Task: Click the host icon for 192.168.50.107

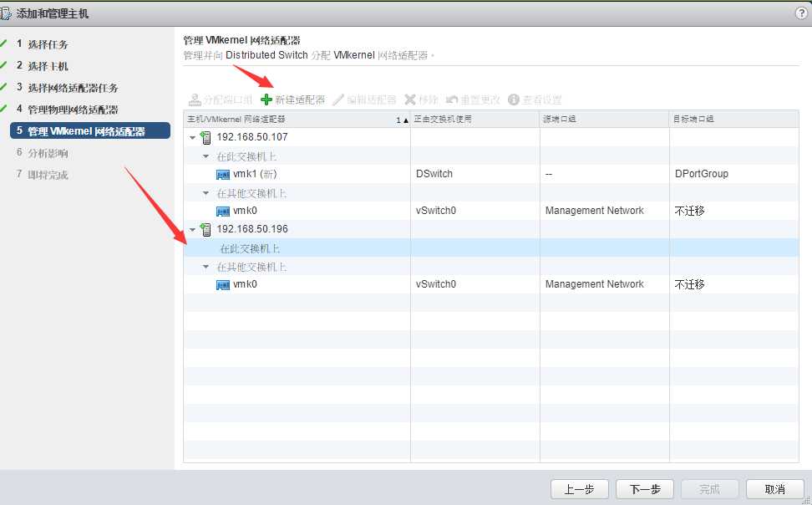Action: click(206, 137)
